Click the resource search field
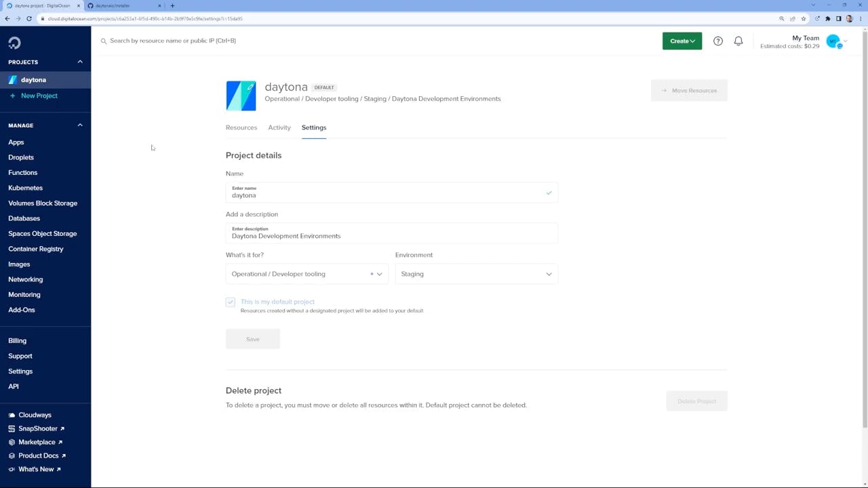The width and height of the screenshot is (868, 488). (x=173, y=41)
